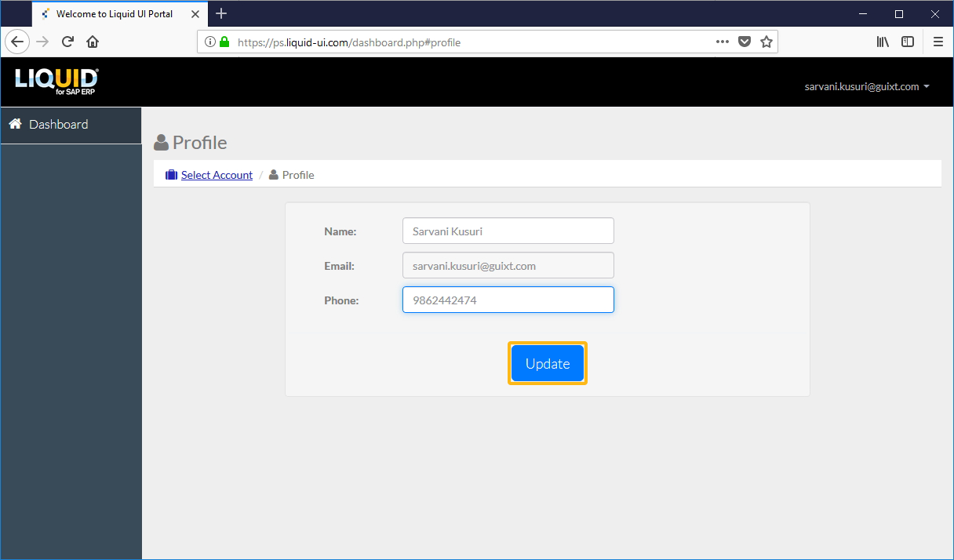Viewport: 954px width, 560px height.
Task: Open the page actions three-dot menu
Action: 723,42
